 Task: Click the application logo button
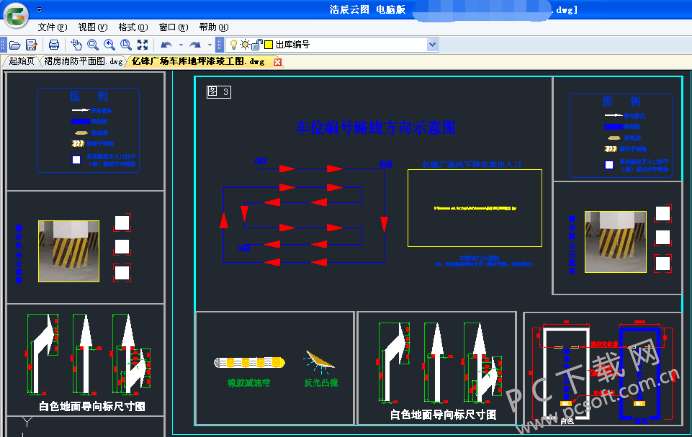(x=15, y=14)
